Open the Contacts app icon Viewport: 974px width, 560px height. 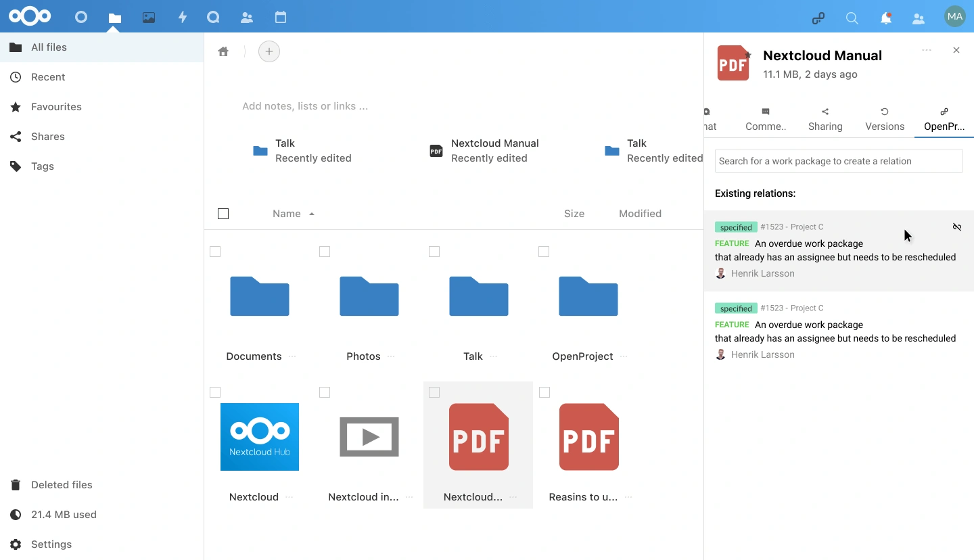pyautogui.click(x=247, y=18)
